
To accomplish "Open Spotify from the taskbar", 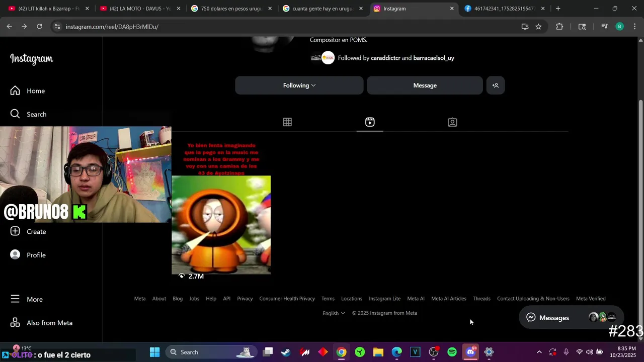I will click(x=452, y=352).
